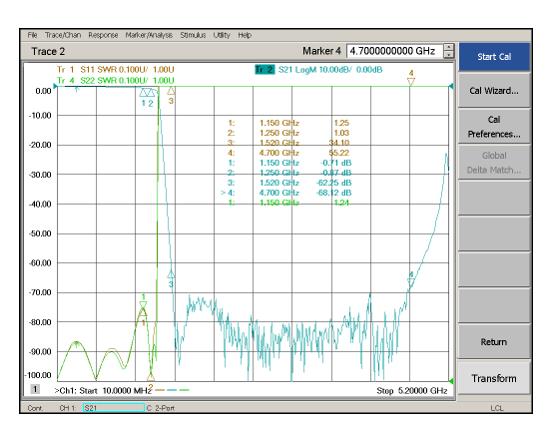Click marker 3 on the S21 trace near -62 dB

pos(171,274)
